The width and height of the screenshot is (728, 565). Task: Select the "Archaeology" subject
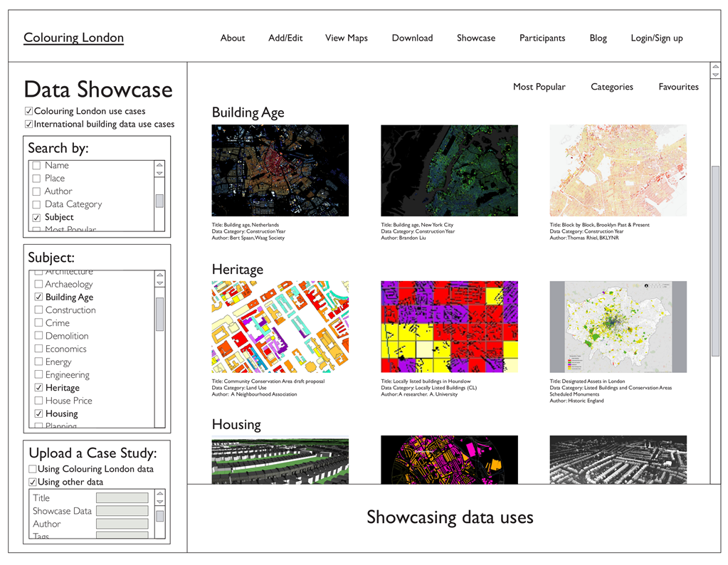pyautogui.click(x=39, y=284)
